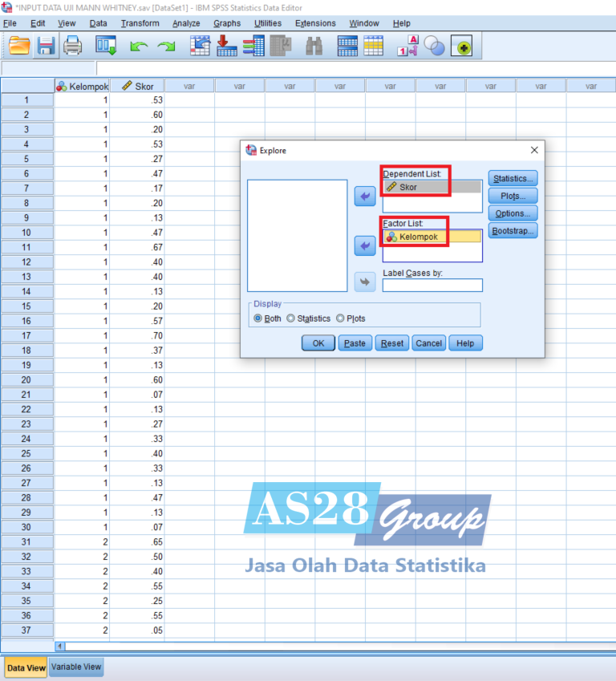This screenshot has width=616, height=681.
Task: Move variable using Dependent List arrow button
Action: 365,196
